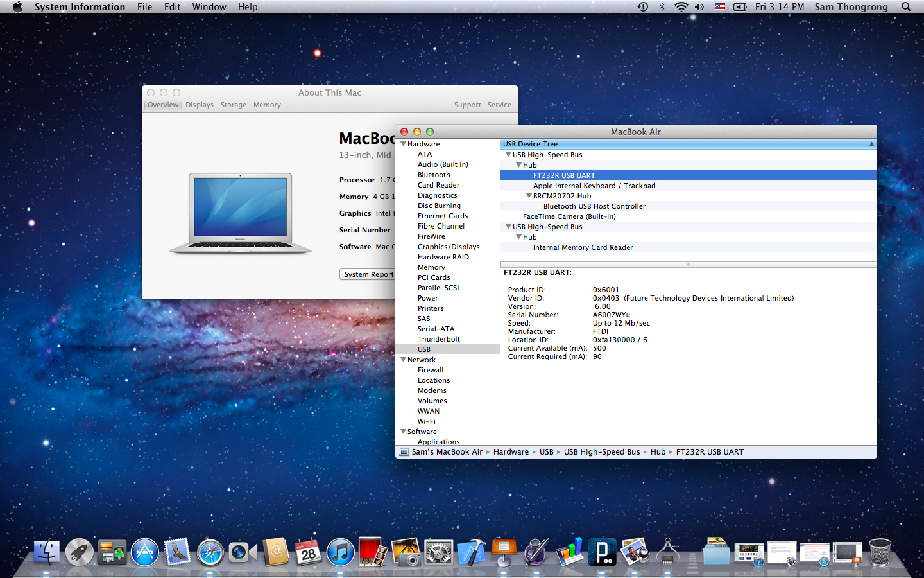Open the Numbers bar-chart dock icon
The image size is (924, 578).
[570, 552]
